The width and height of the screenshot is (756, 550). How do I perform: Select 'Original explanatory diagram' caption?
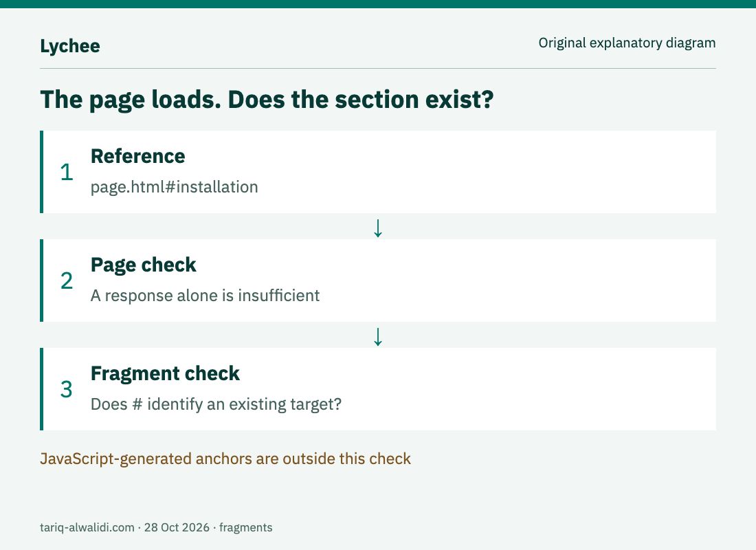(x=627, y=43)
